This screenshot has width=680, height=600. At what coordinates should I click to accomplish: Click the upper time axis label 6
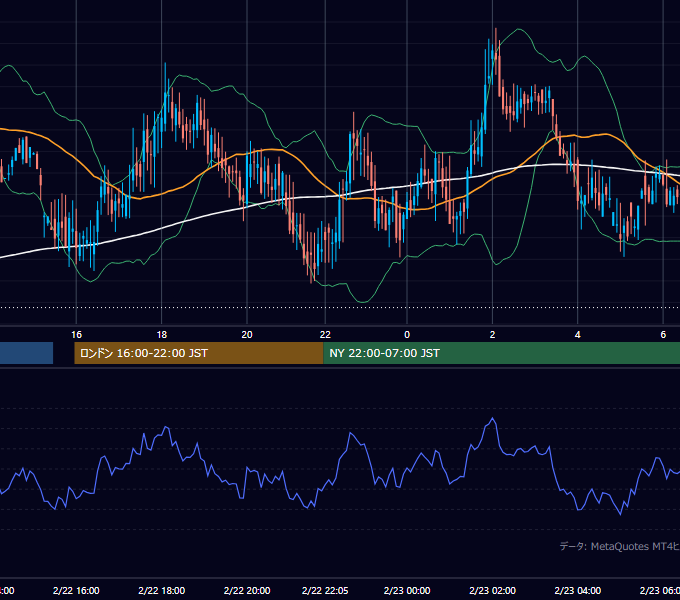(663, 335)
